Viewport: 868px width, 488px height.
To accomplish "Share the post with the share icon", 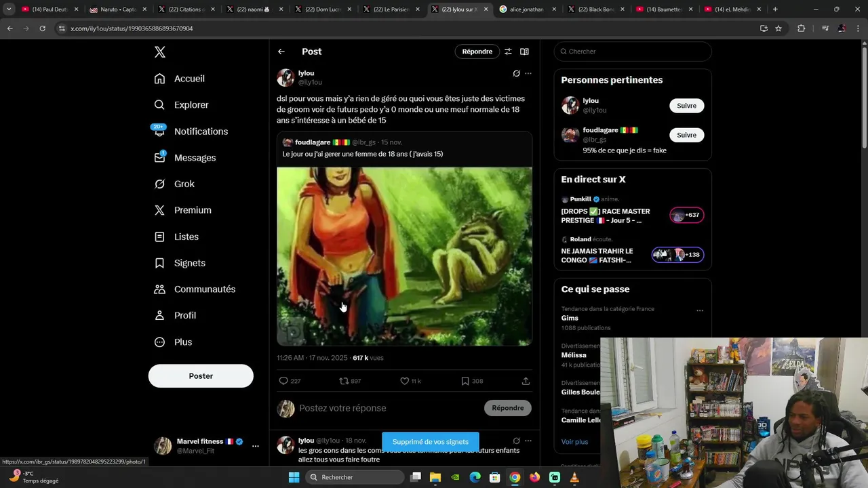I will pos(526,381).
